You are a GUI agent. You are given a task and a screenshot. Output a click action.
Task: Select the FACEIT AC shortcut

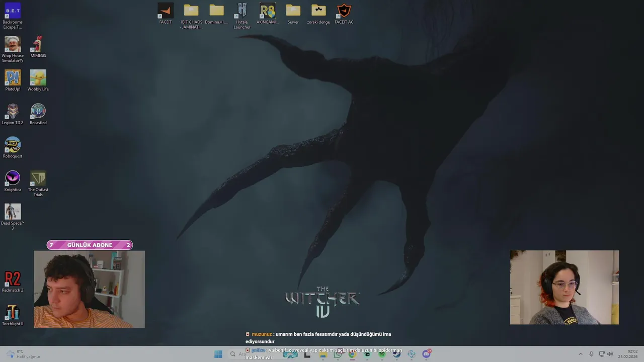pos(344,14)
